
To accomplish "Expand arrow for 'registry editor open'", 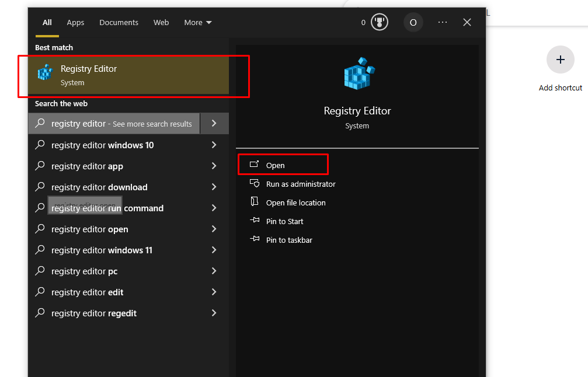I will (x=214, y=229).
